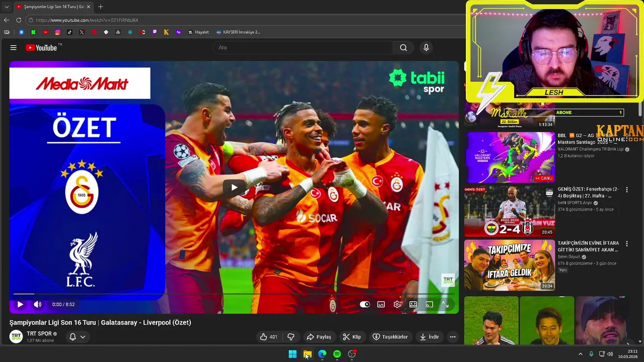This screenshot has height=362, width=644.
Task: Open the taskbar clock showing 23:11
Action: point(628,354)
